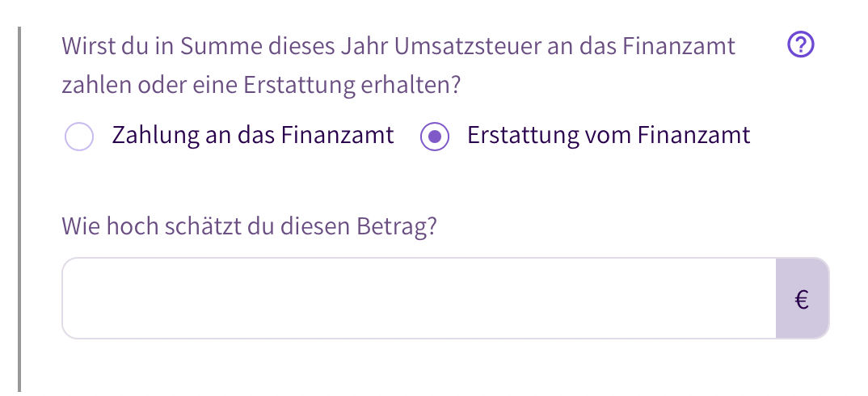868x396 pixels.
Task: Select the 'Zahlung an das Finanzamt' radio circle
Action: pyautogui.click(x=79, y=137)
